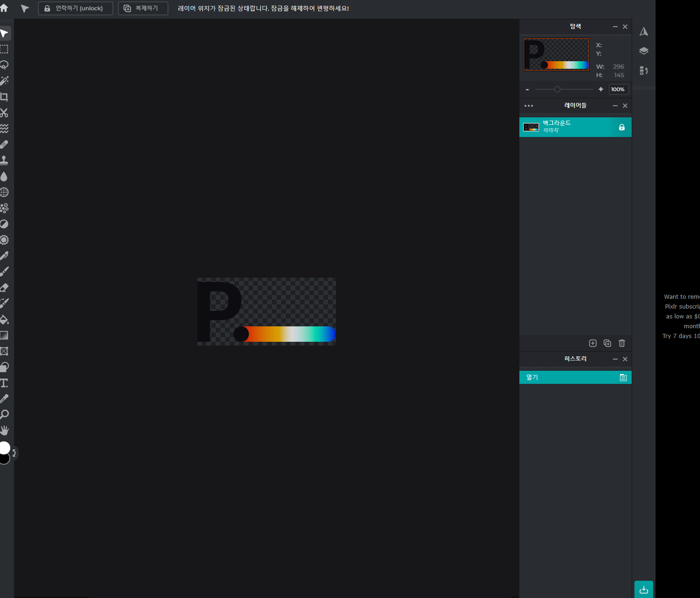Image resolution: width=700 pixels, height=598 pixels.
Task: Delete the layer with trash icon
Action: click(622, 343)
